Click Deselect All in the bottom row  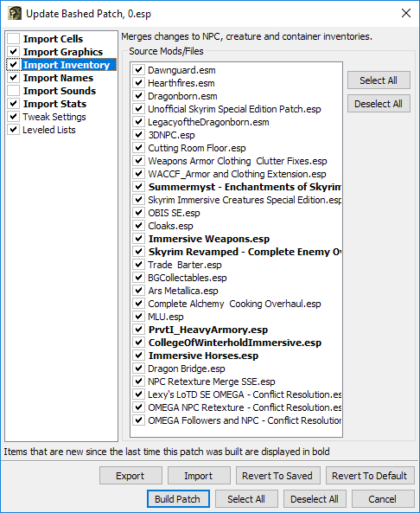coord(315,499)
